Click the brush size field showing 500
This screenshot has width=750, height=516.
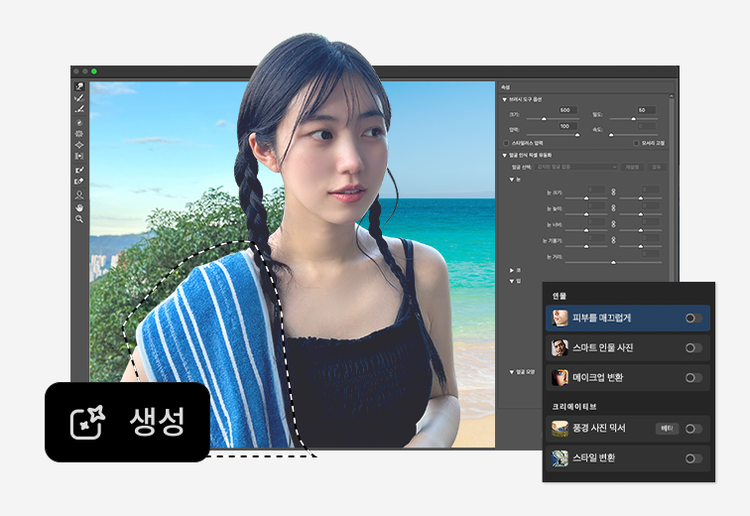[x=568, y=110]
